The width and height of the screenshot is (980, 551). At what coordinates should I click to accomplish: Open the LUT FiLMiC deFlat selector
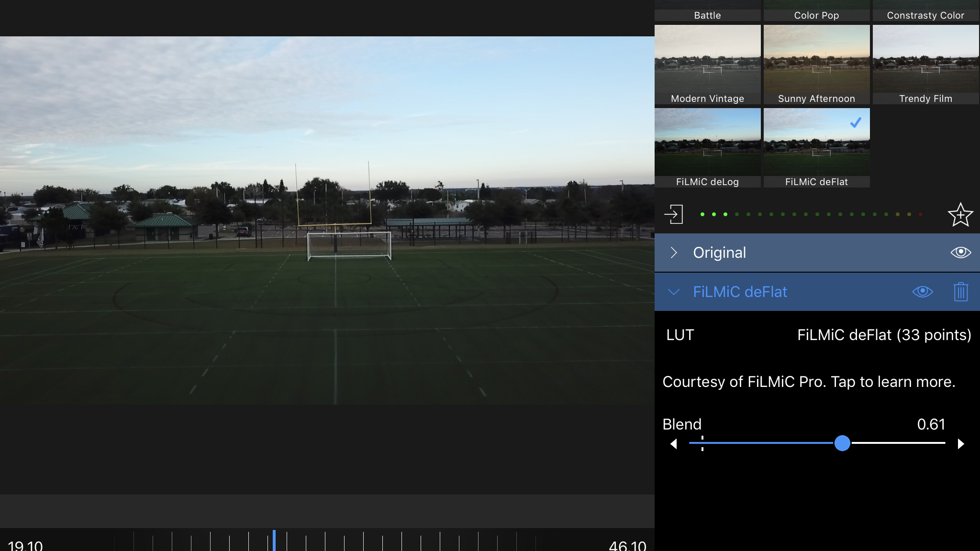883,335
